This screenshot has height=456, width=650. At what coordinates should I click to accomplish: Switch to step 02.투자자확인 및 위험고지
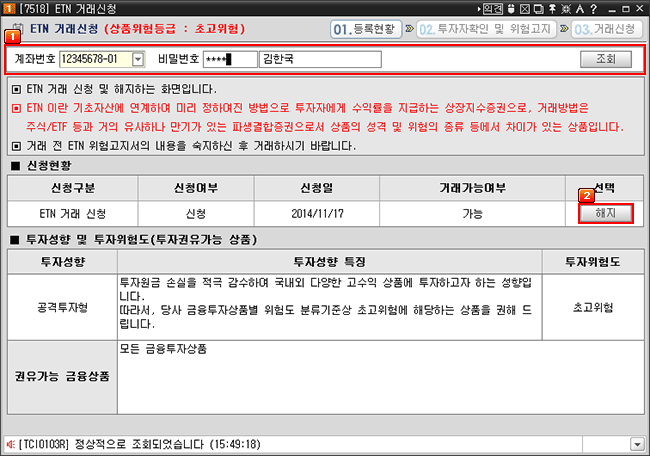point(486,29)
